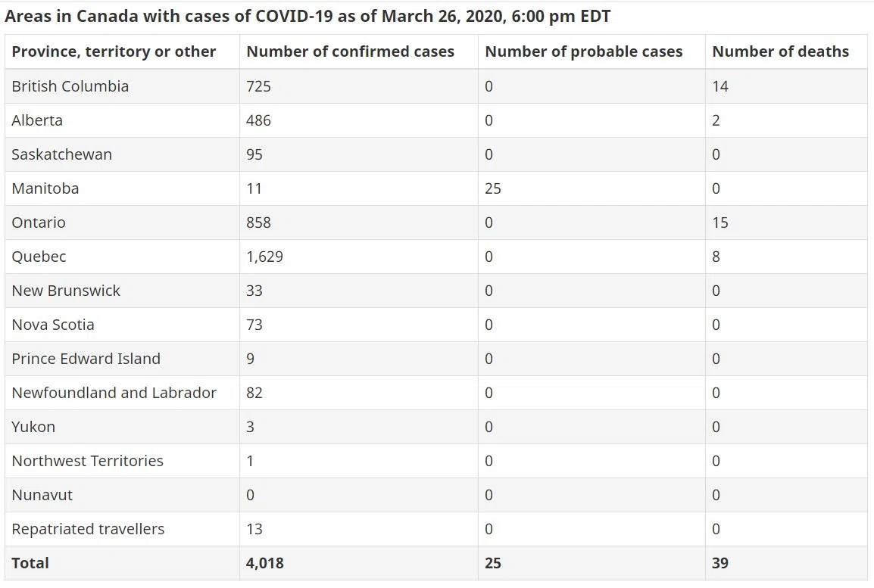Select the British Columbia row label
874x588 pixels.
click(70, 86)
